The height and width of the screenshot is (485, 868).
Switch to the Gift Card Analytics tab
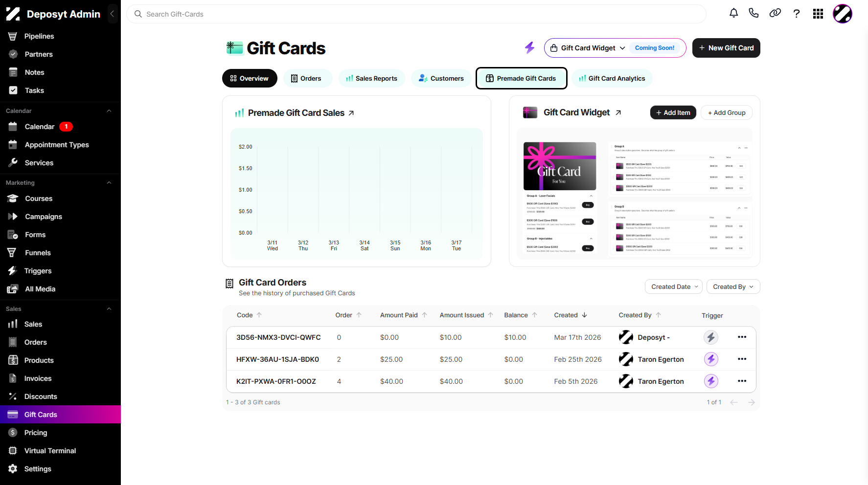pos(612,78)
